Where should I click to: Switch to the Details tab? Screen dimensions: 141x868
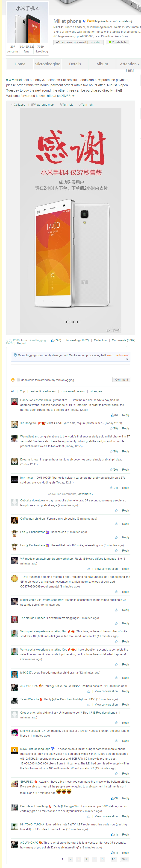click(75, 64)
